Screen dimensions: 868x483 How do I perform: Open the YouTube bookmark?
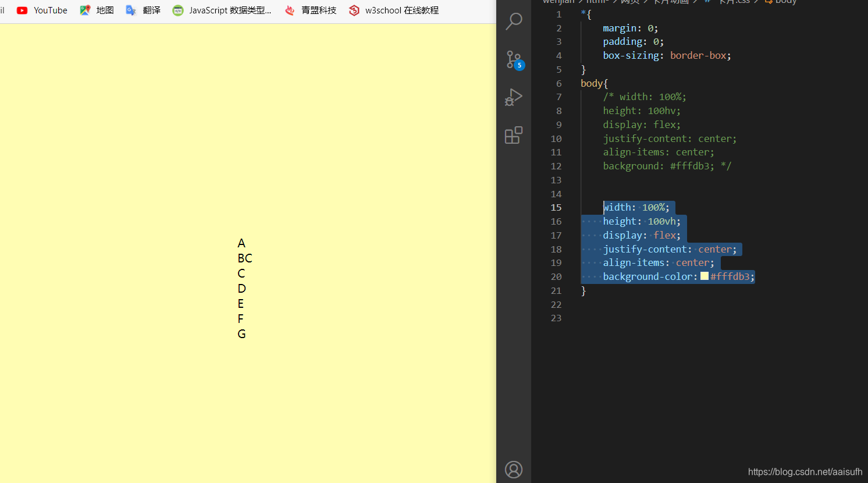(x=42, y=10)
